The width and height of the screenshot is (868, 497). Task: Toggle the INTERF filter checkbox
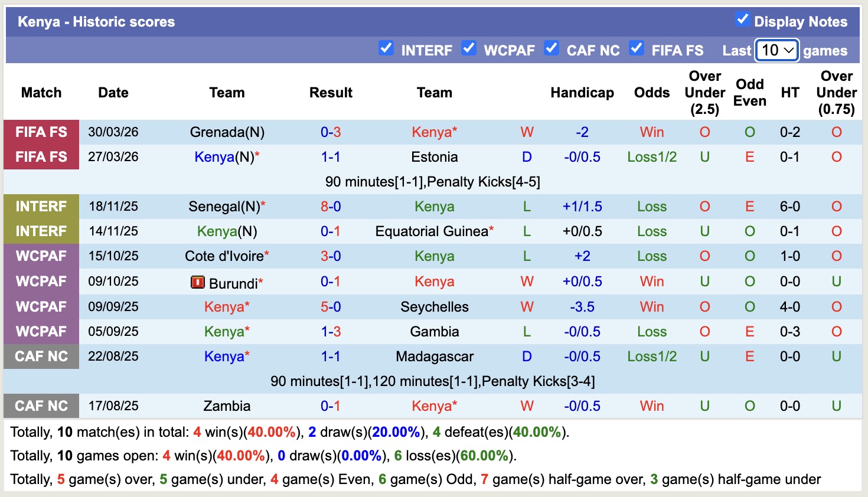[386, 48]
